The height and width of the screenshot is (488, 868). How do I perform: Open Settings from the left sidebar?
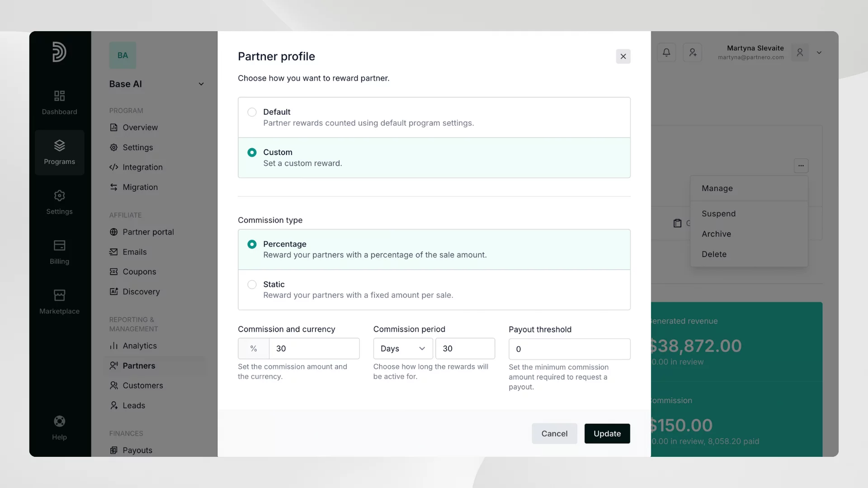tap(59, 202)
